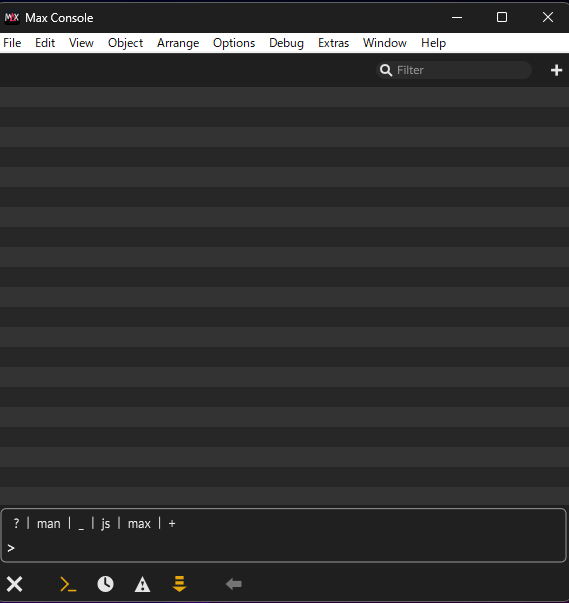Image resolution: width=569 pixels, height=603 pixels.
Task: Select the 'max' command shortcut
Action: (139, 524)
